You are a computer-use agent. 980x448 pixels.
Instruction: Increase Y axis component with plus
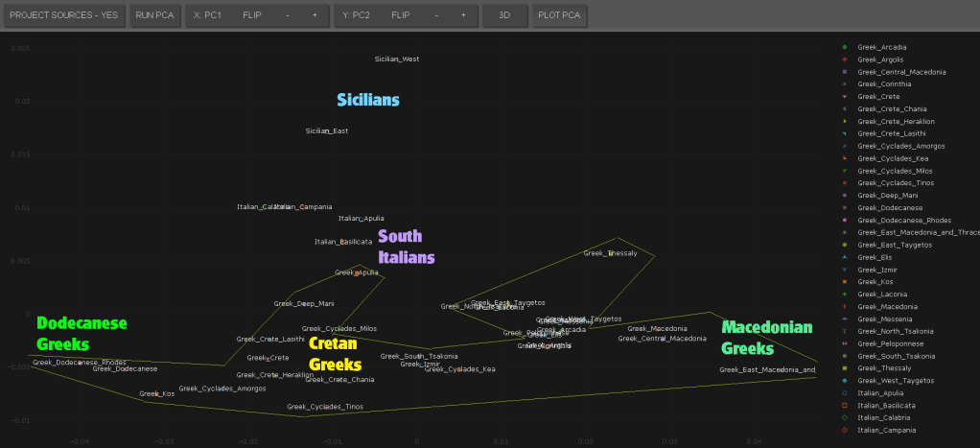463,15
